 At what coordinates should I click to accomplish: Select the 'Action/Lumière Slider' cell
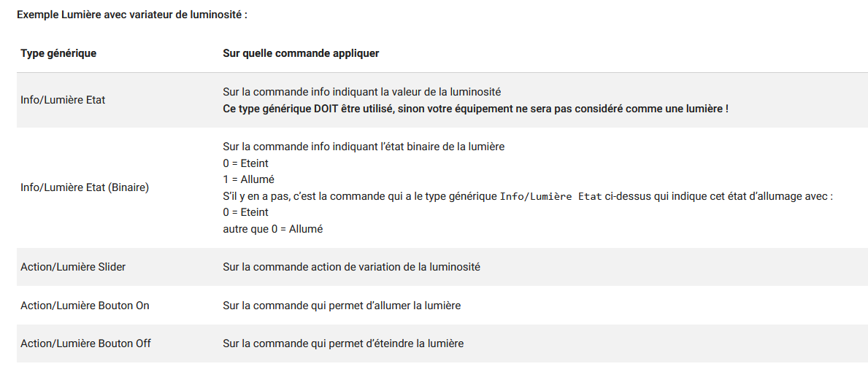click(x=73, y=267)
